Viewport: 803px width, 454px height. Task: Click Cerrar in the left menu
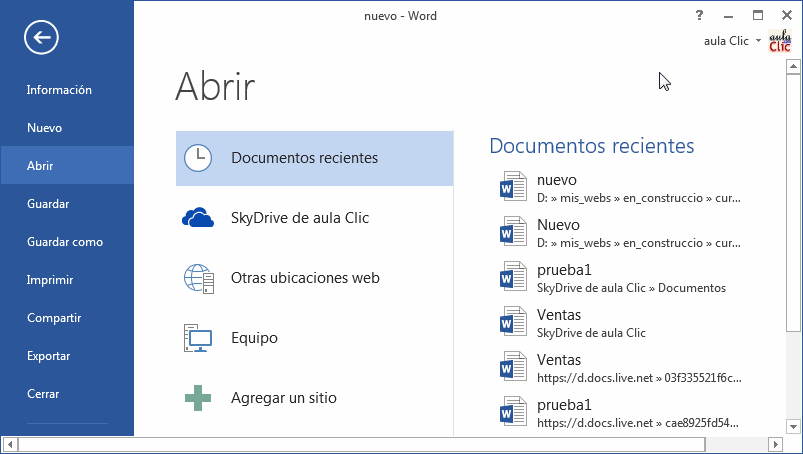point(43,394)
